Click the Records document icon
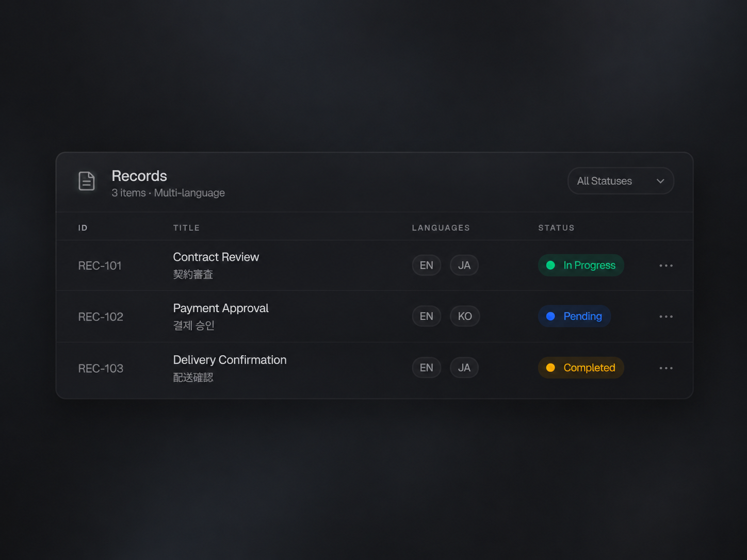The image size is (747, 560). 87,181
